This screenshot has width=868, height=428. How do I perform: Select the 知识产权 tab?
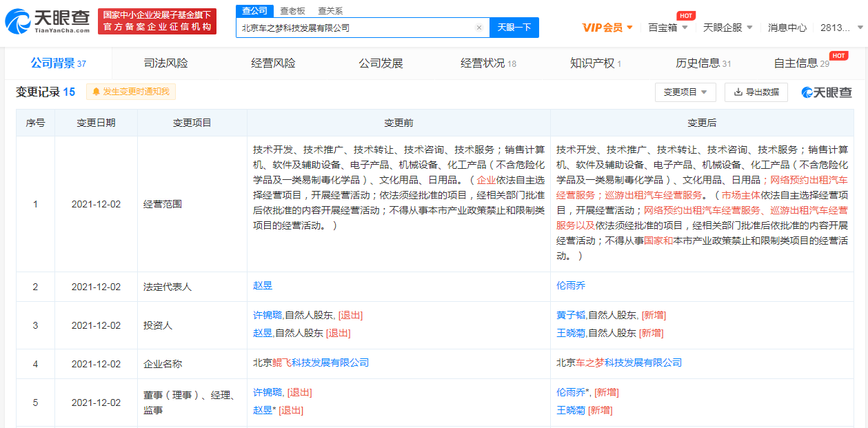pos(596,63)
